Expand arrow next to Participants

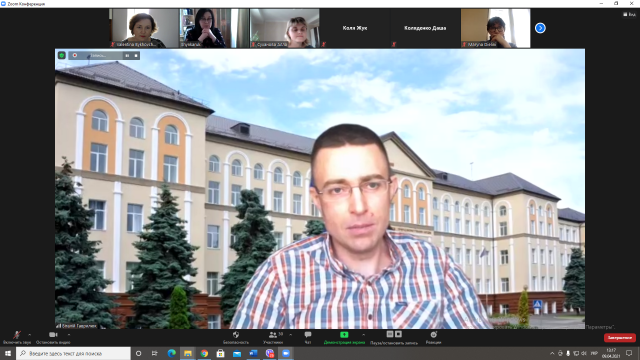[x=290, y=335]
